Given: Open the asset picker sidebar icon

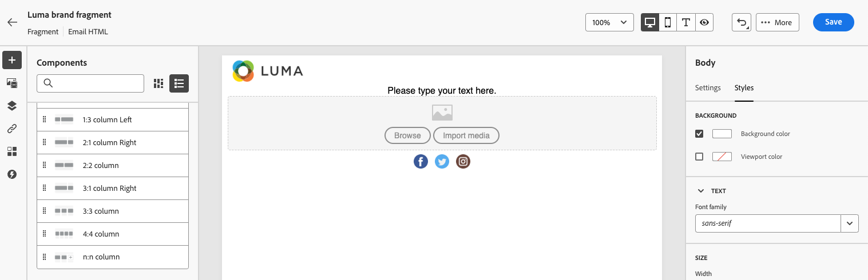Looking at the screenshot, I should click(12, 83).
